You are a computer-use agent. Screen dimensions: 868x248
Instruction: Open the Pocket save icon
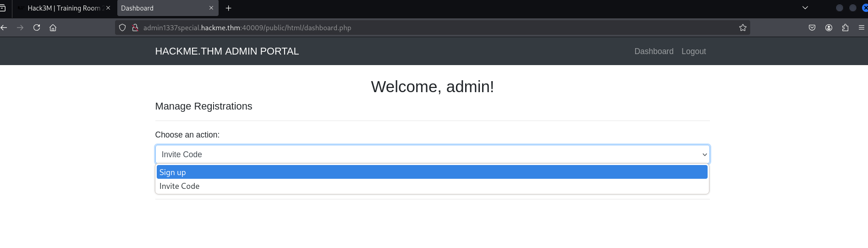[x=812, y=28]
